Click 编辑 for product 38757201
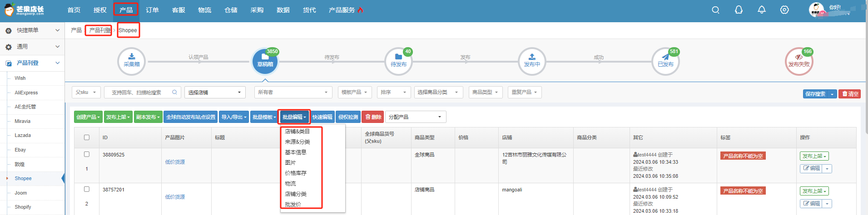This screenshot has width=868, height=215. tap(811, 203)
